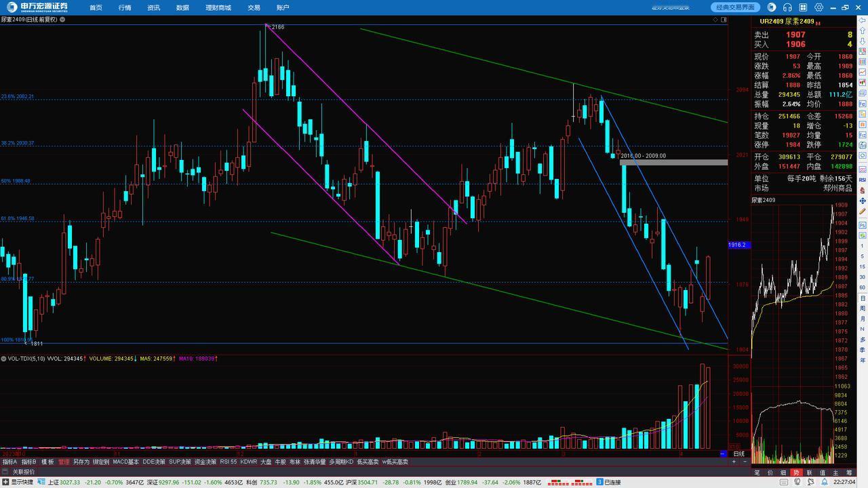This screenshot has width=868, height=488.
Task: Select the 细 tab below mini chart
Action: click(783, 473)
